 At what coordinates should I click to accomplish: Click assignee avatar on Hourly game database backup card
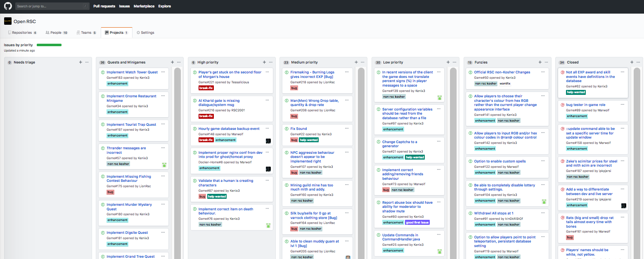[x=268, y=141]
